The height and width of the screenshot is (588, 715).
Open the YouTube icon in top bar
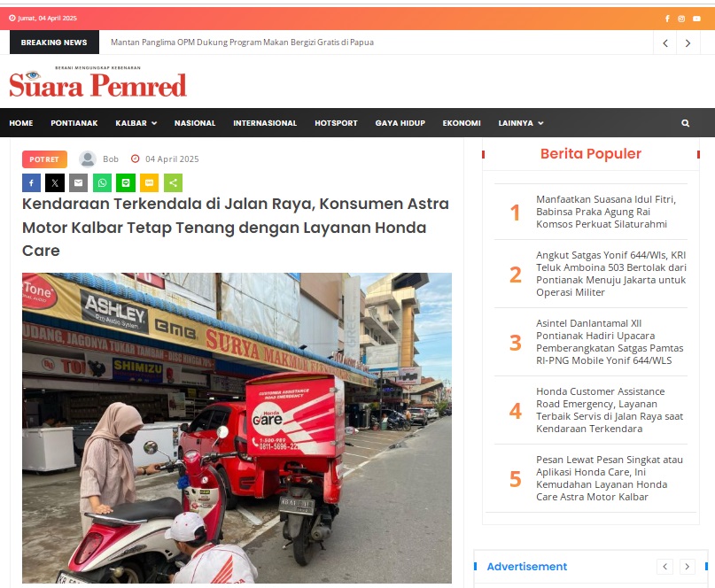696,19
